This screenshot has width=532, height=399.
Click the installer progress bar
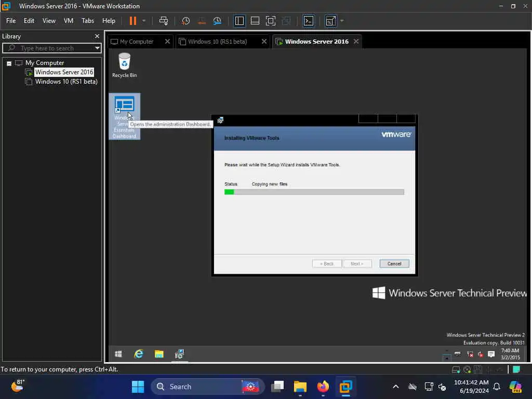point(314,192)
